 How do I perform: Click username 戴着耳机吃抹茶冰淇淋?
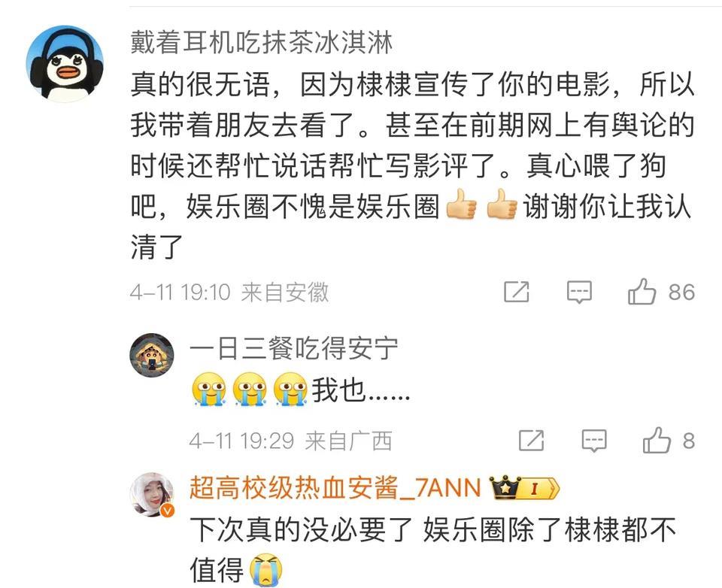262,42
